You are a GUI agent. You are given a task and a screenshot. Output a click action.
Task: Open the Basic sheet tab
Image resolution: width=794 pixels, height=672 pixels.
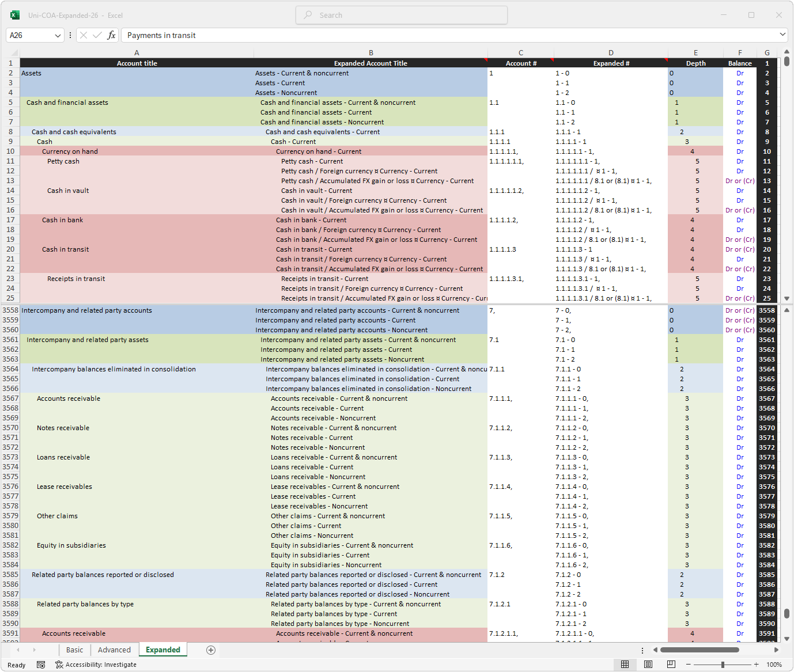point(74,650)
